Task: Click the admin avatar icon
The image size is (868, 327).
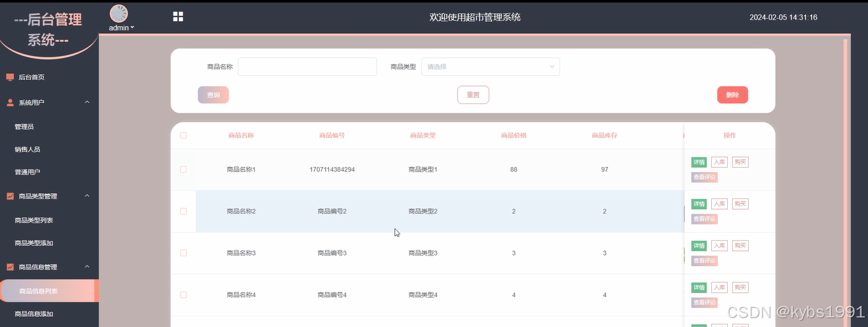Action: 119,13
